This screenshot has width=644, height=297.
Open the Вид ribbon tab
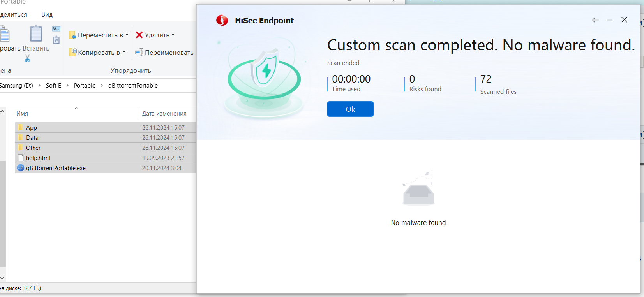(47, 14)
